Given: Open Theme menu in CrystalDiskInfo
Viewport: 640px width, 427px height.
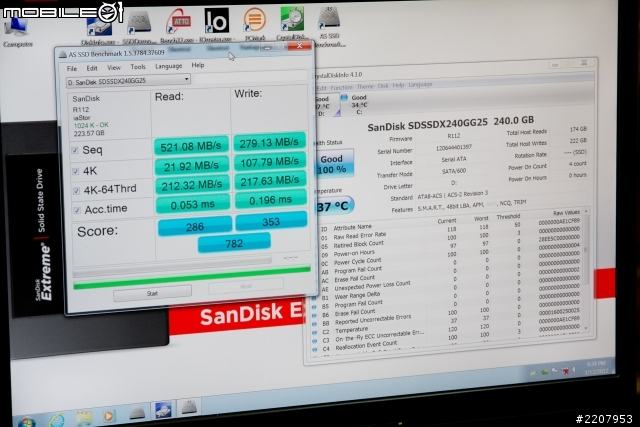Looking at the screenshot, I should coord(365,87).
